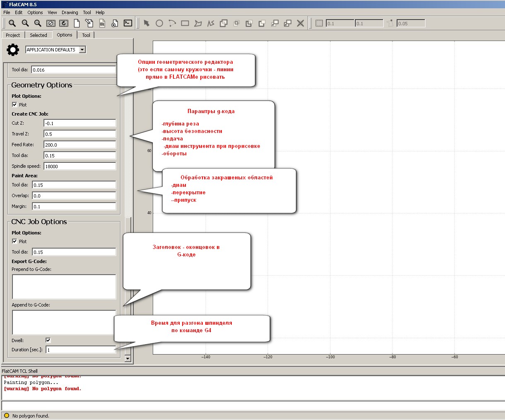The width and height of the screenshot is (505, 420).
Task: Open the Options menu in menu bar
Action: [35, 12]
